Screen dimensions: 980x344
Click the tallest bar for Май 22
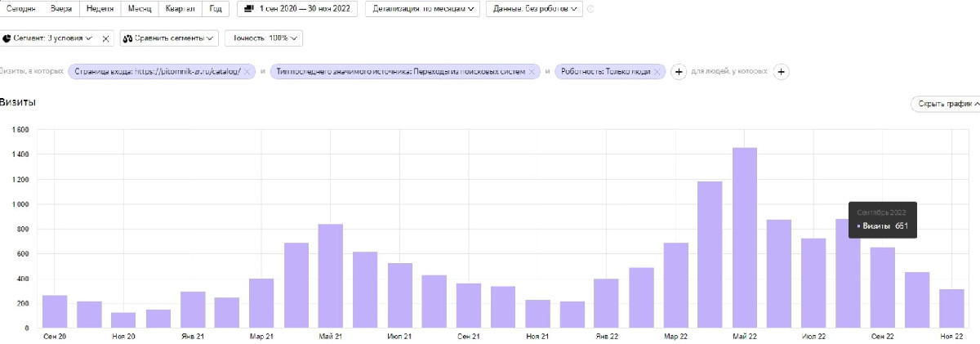click(x=744, y=245)
